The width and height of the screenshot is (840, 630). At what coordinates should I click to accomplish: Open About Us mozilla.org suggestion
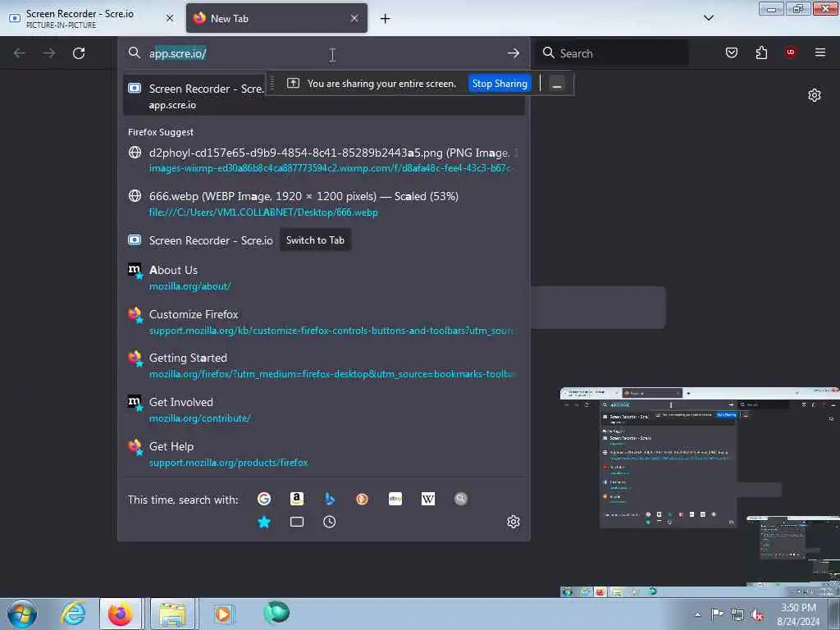click(323, 277)
